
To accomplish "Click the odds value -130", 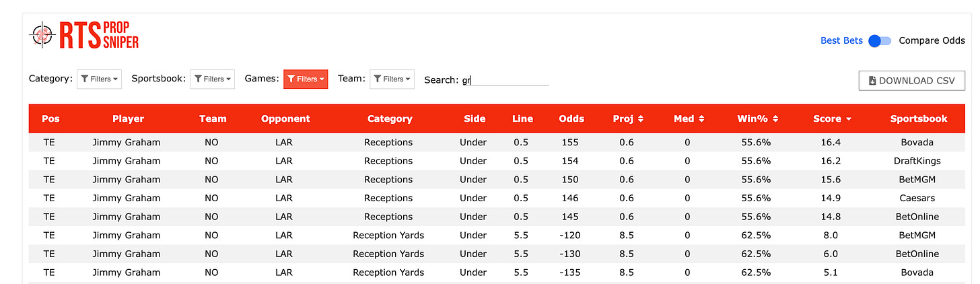I will pyautogui.click(x=569, y=254).
